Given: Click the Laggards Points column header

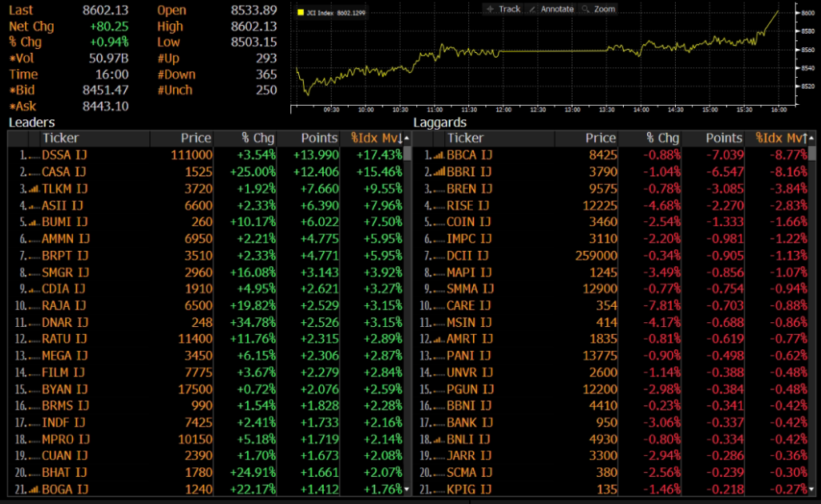Looking at the screenshot, I should tap(712, 139).
